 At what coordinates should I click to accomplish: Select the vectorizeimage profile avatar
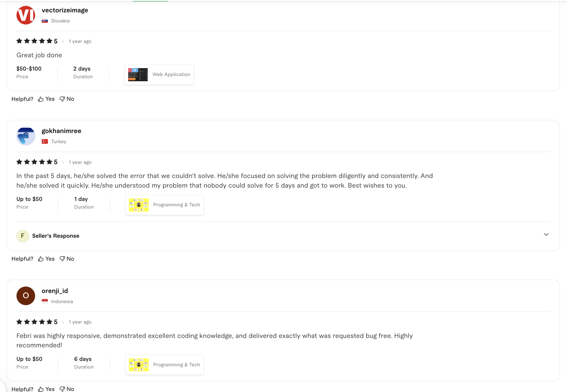(25, 15)
